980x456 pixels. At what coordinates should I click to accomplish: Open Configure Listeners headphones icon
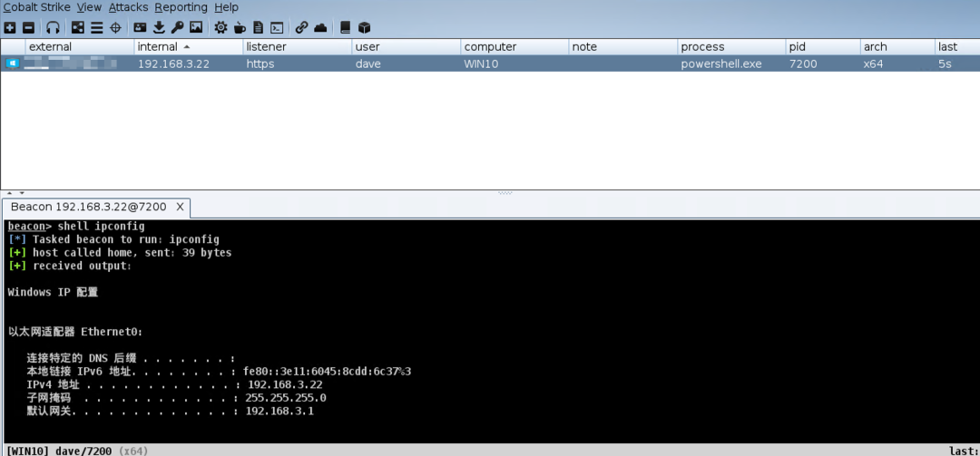click(54, 27)
